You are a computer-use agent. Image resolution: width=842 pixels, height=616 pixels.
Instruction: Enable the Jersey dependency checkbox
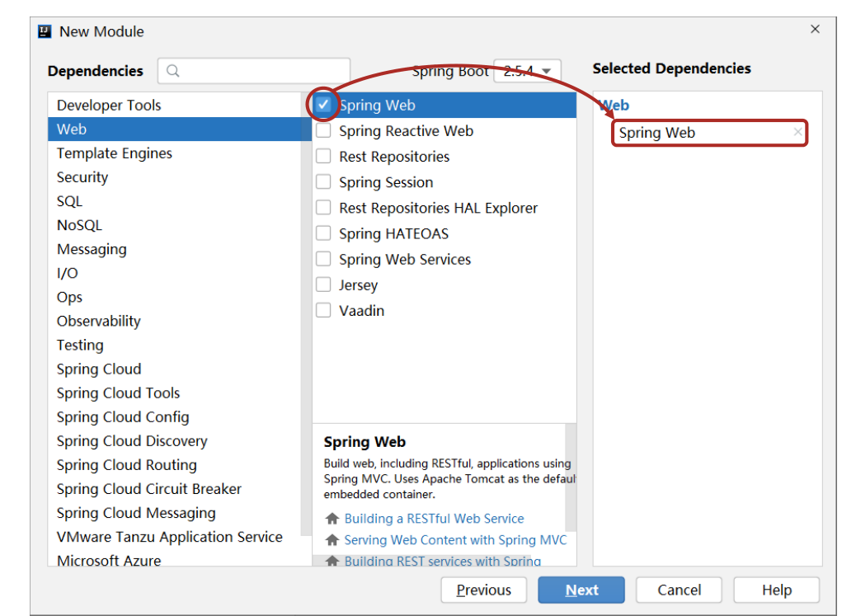tap(323, 284)
